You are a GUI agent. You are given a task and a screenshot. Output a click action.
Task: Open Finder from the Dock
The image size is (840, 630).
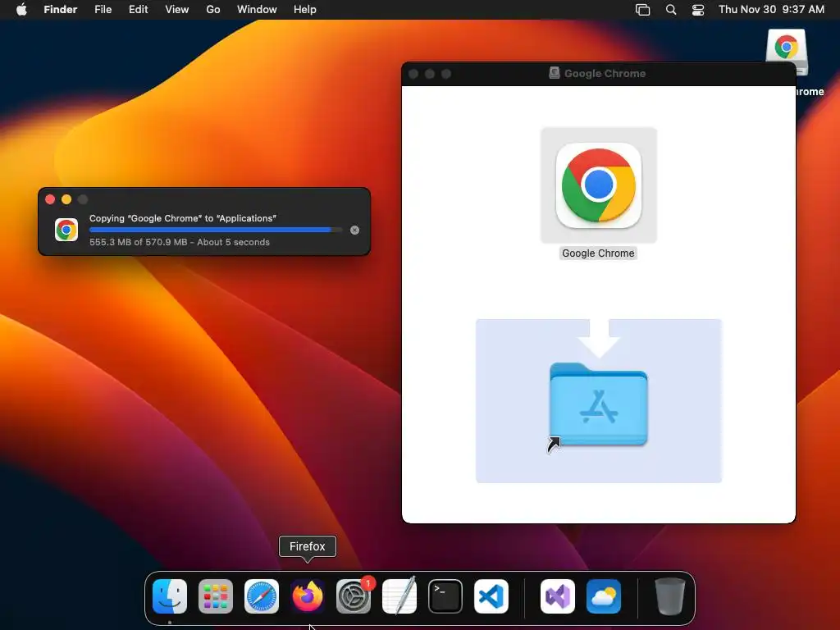[170, 596]
